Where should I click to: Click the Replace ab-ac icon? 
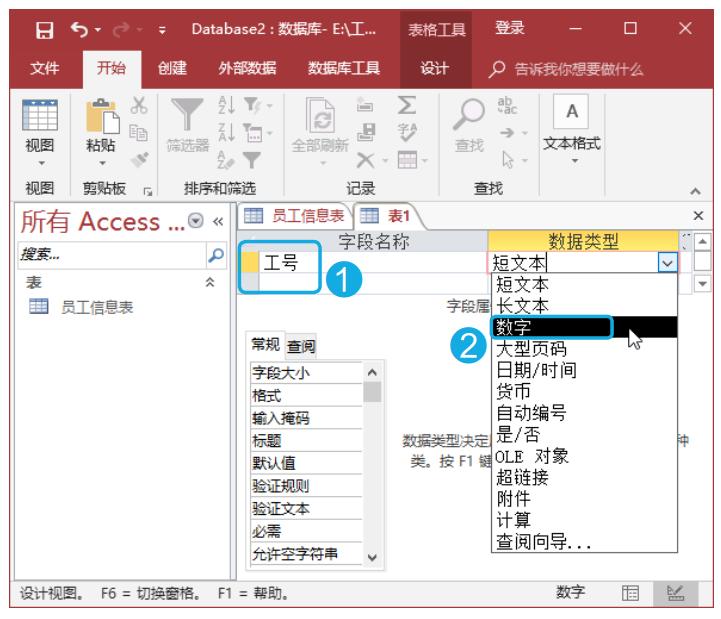tap(507, 105)
